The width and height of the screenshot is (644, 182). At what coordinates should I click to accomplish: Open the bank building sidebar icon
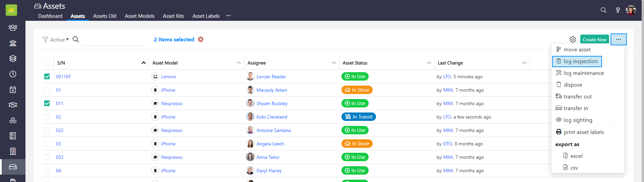click(13, 43)
